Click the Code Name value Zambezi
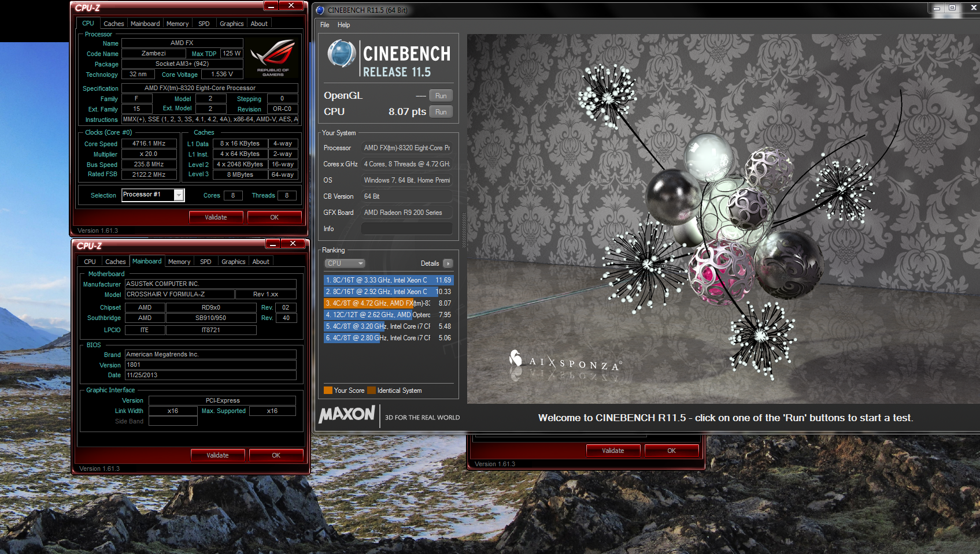 153,53
